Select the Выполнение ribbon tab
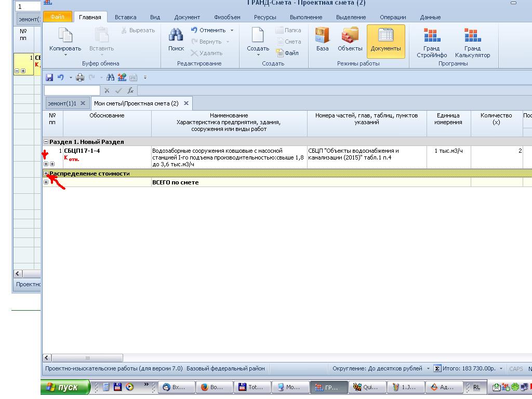Screen dimensions: 532x399 pos(306,17)
